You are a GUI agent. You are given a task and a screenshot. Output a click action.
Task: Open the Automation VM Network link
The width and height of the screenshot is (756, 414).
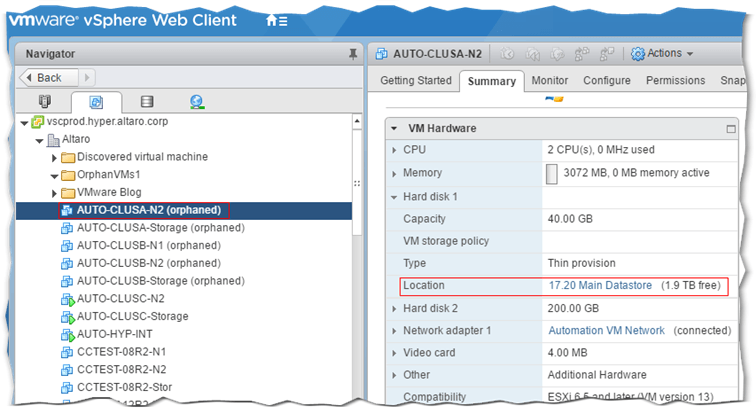click(x=607, y=331)
